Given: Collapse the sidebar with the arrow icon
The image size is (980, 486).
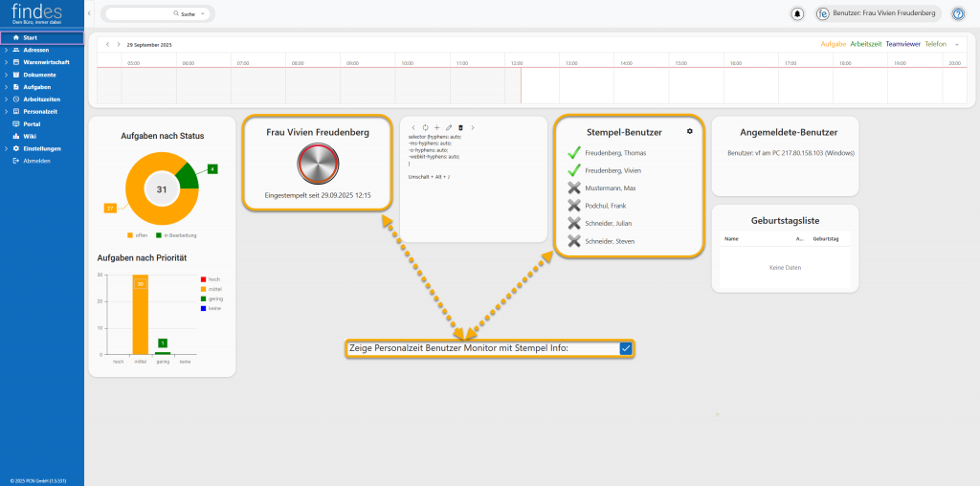Looking at the screenshot, I should point(89,13).
